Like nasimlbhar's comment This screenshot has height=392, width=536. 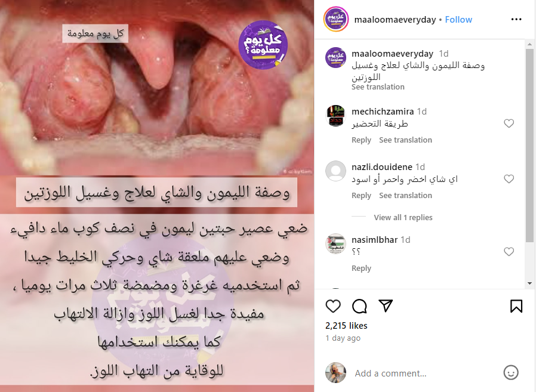509,252
